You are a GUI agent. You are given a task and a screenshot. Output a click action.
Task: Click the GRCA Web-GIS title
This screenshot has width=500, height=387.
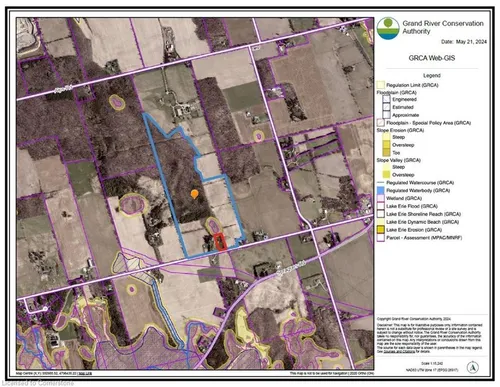tap(432, 58)
